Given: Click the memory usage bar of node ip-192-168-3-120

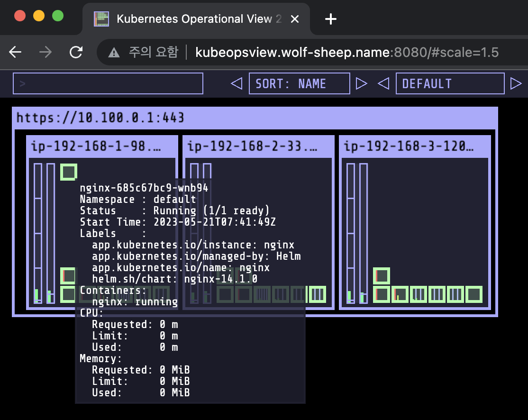Looking at the screenshot, I should pos(364,233).
